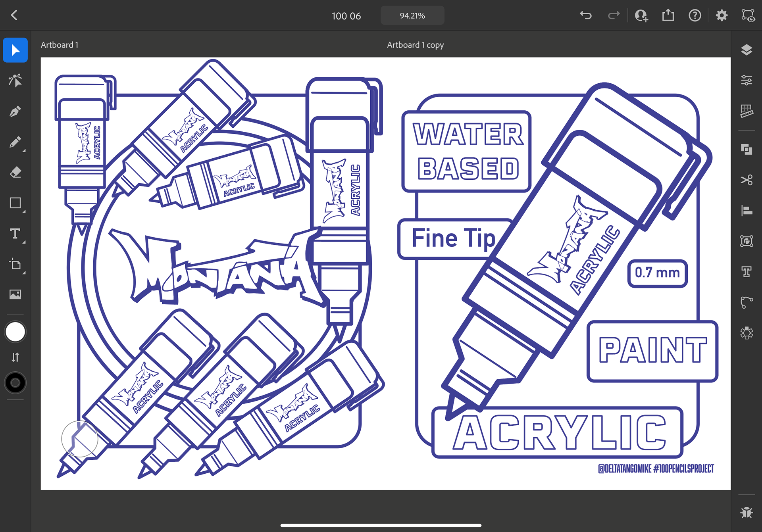Toggle the canvas view mode icon
The height and width of the screenshot is (532, 762).
[748, 15]
